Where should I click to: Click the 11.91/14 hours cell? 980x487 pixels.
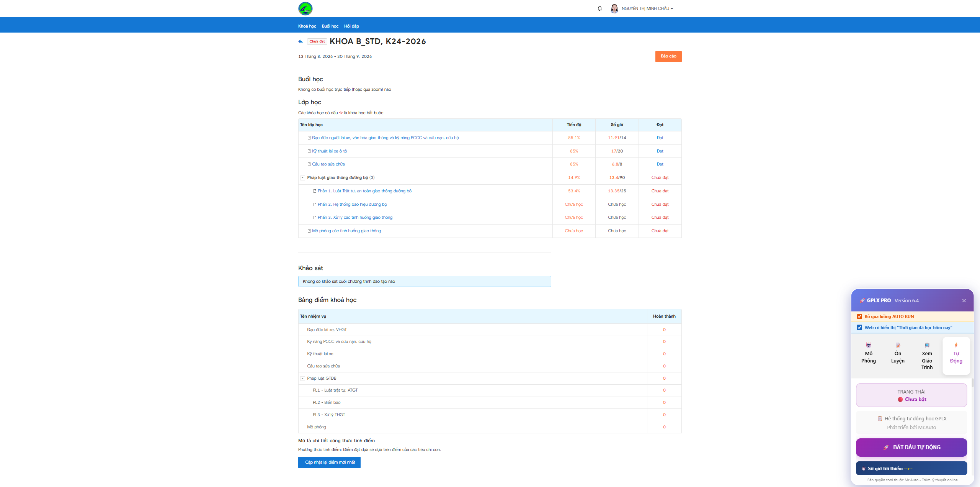[x=617, y=138]
